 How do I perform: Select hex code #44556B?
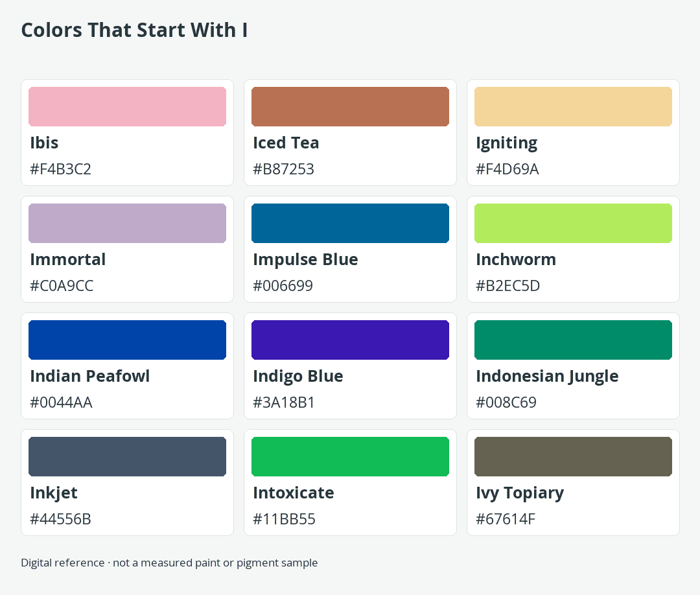61,519
